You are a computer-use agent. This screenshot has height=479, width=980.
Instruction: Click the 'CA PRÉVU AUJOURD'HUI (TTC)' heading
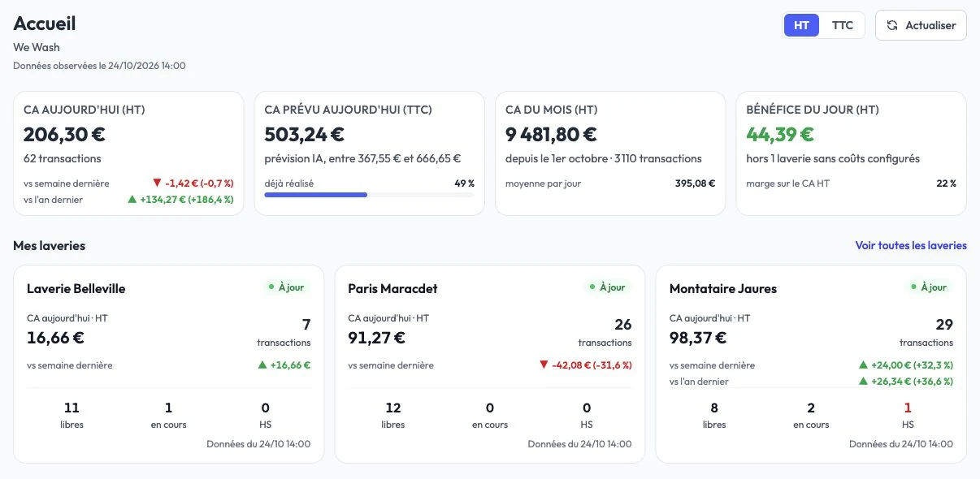pos(349,110)
